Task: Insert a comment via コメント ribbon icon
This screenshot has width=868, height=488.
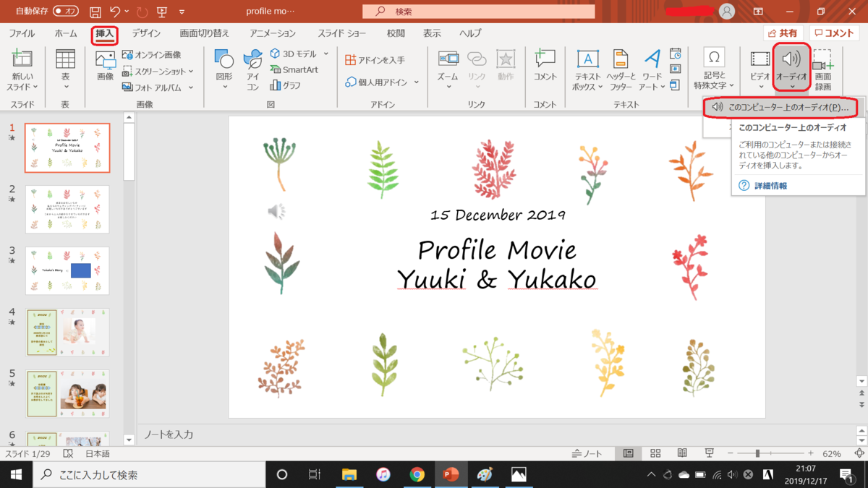Action: pyautogui.click(x=545, y=65)
